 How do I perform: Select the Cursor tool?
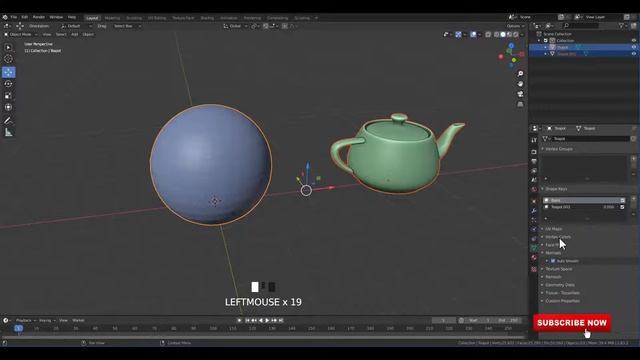[8, 59]
